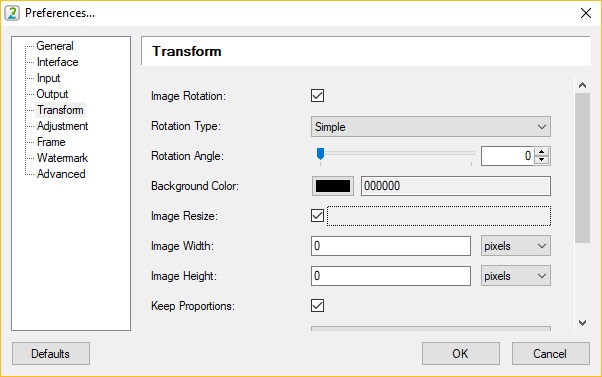Click the Image Width input field

coord(391,246)
